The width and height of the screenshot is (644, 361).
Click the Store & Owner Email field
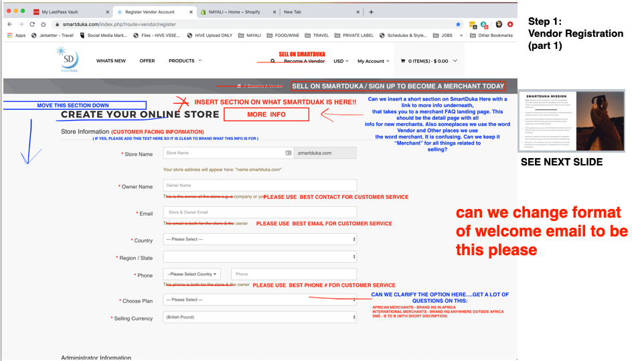[260, 212]
